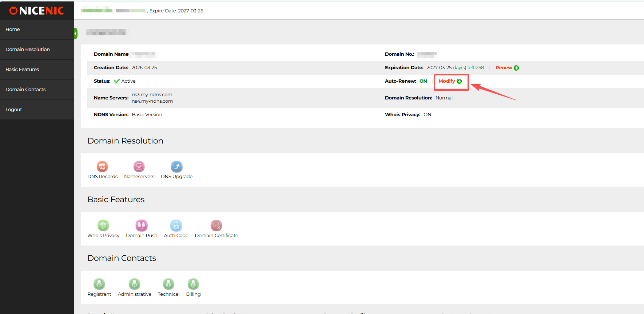Click the Basic Features section heading
Image resolution: width=644 pixels, height=314 pixels.
(x=116, y=200)
